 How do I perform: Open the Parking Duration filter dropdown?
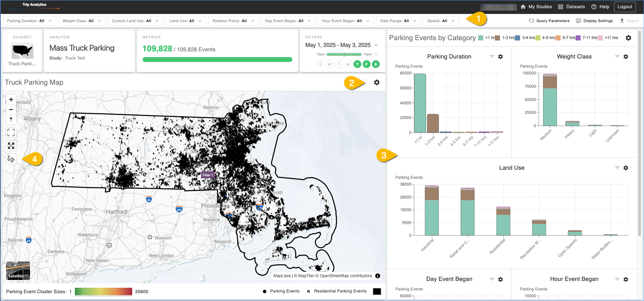click(x=29, y=21)
